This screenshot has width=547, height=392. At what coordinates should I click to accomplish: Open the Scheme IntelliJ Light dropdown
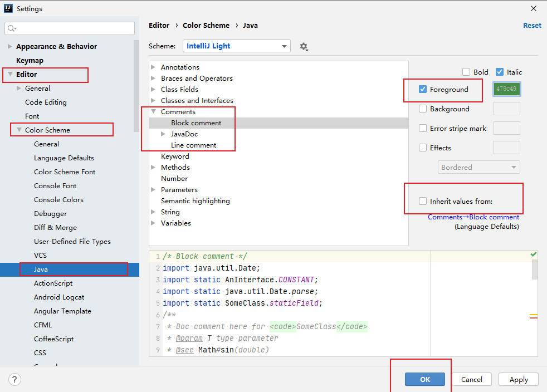click(x=237, y=46)
